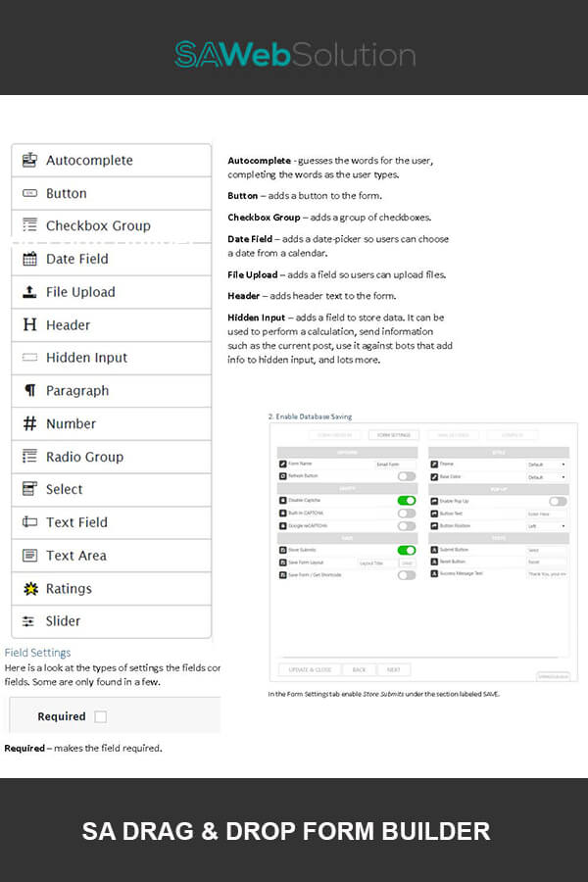The width and height of the screenshot is (588, 882).
Task: Open the Button Position dropdown
Action: 547,526
